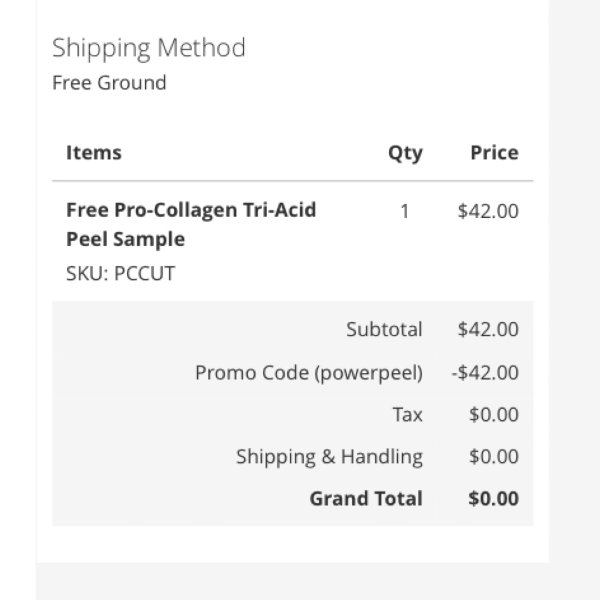Click the Tax label
Image resolution: width=600 pixels, height=600 pixels.
click(x=408, y=414)
